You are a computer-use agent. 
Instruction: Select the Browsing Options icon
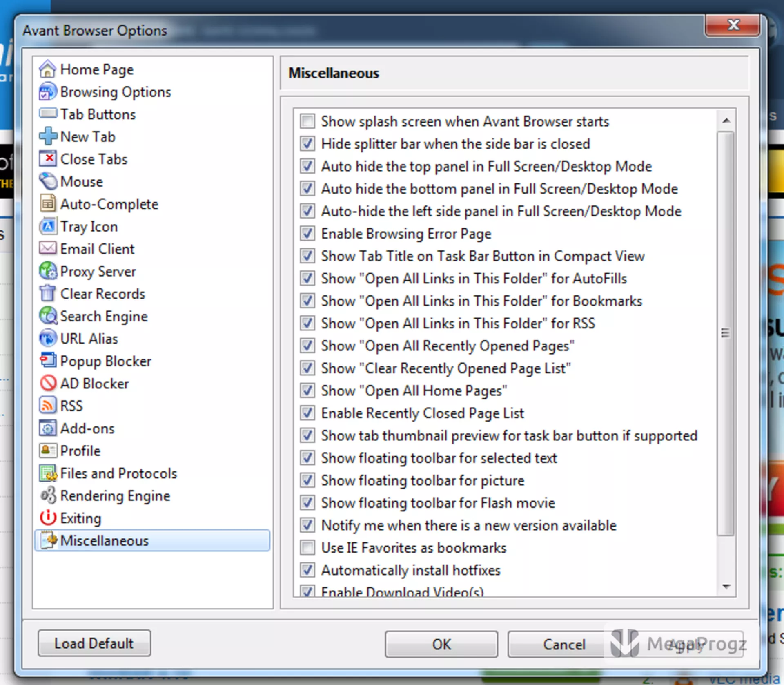point(48,91)
